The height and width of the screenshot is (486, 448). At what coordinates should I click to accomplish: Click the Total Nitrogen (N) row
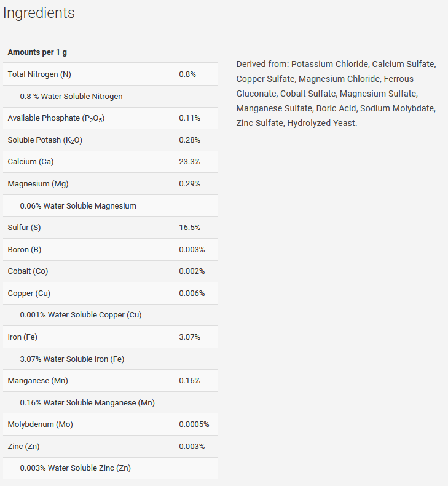click(x=111, y=74)
